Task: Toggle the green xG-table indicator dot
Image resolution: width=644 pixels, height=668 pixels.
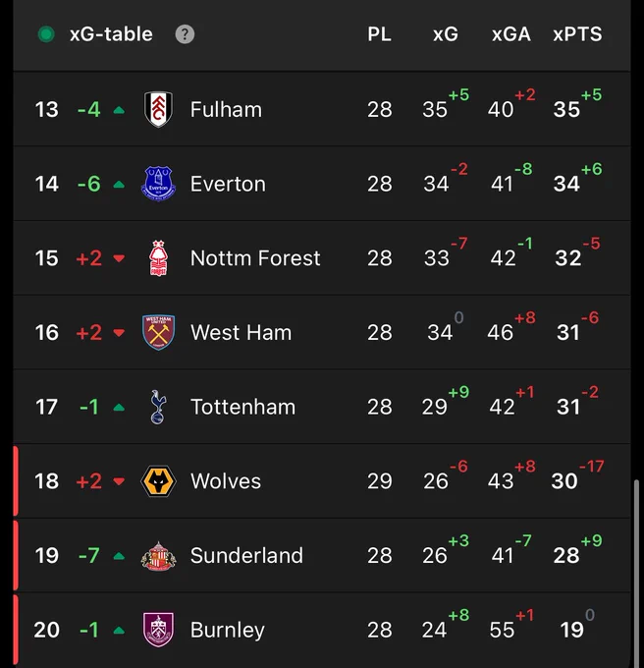Action: (46, 34)
